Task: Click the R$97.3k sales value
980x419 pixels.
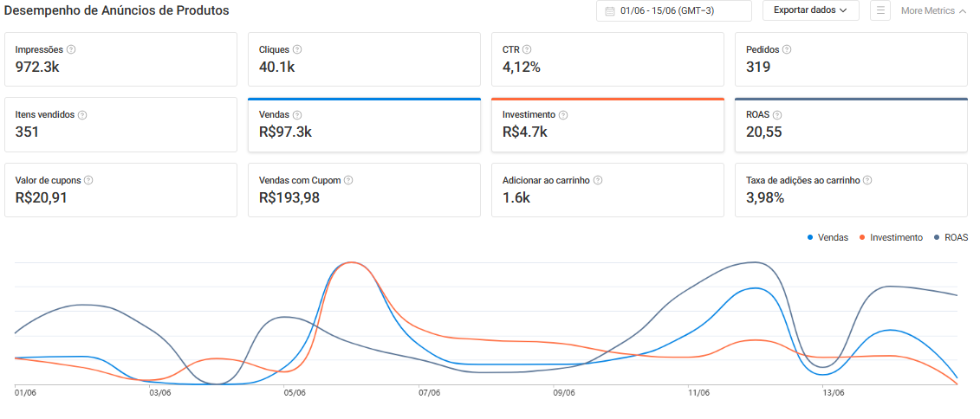Action: point(286,132)
